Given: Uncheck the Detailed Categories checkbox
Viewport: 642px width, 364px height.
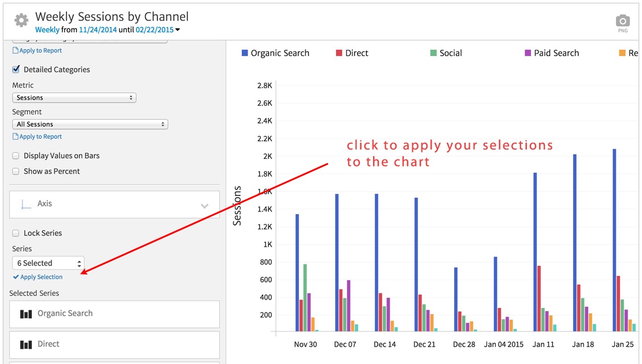Looking at the screenshot, I should coord(16,69).
